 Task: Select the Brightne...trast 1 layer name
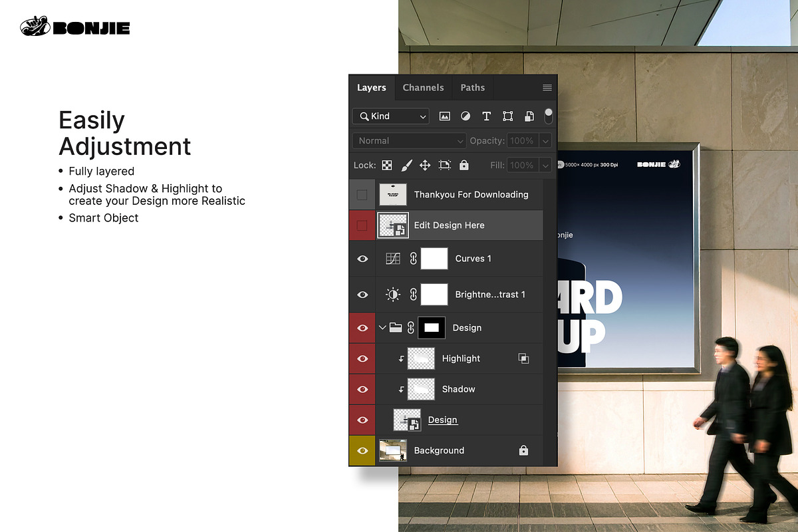490,295
